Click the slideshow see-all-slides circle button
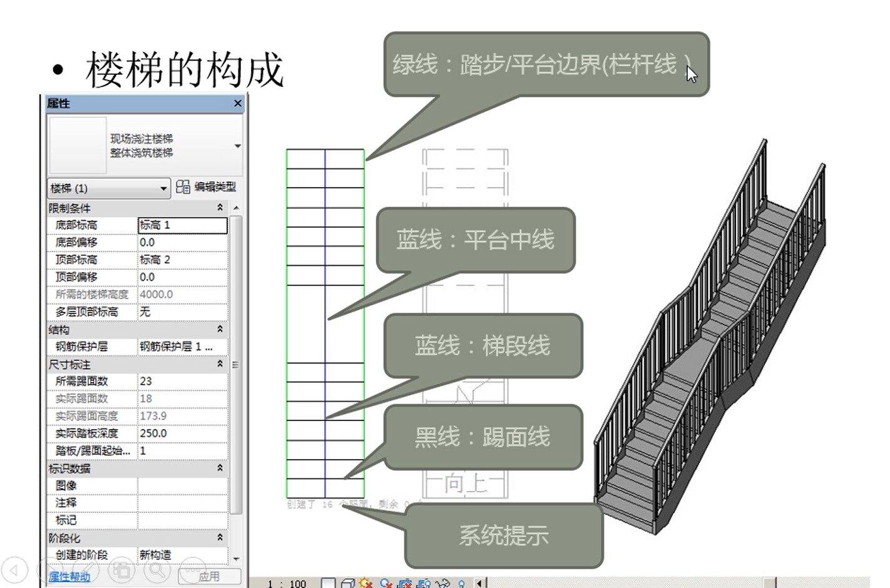890x588 pixels. 121,570
